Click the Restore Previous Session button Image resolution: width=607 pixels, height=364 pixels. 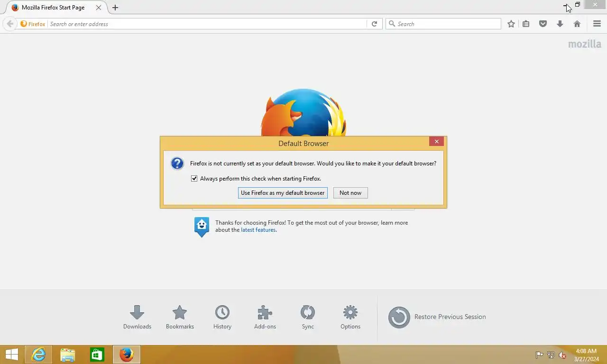pyautogui.click(x=437, y=317)
